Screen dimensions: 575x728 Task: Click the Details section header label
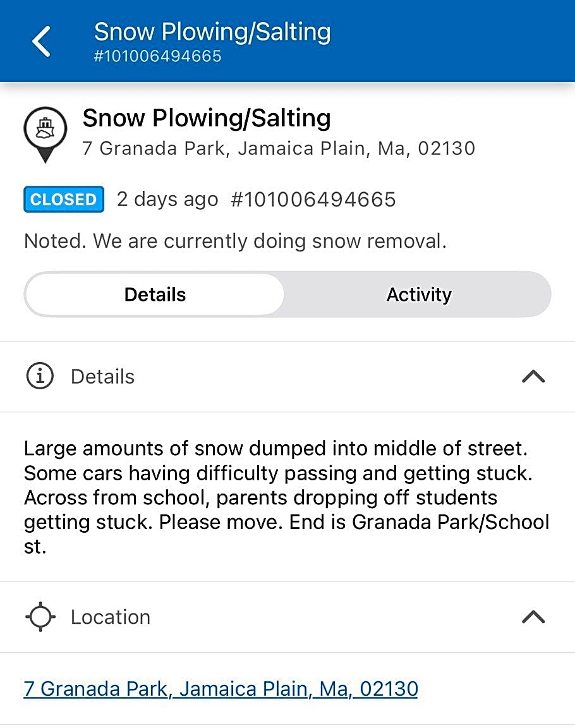pyautogui.click(x=102, y=377)
